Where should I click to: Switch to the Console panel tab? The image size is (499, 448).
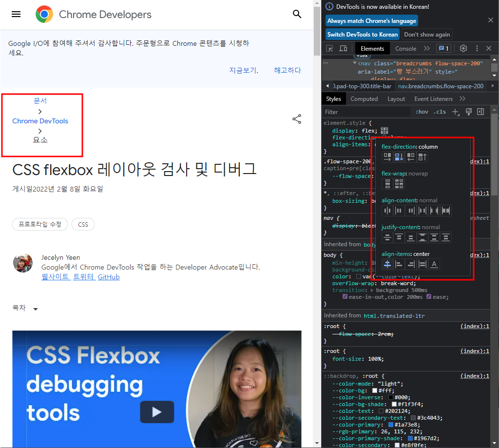[405, 48]
